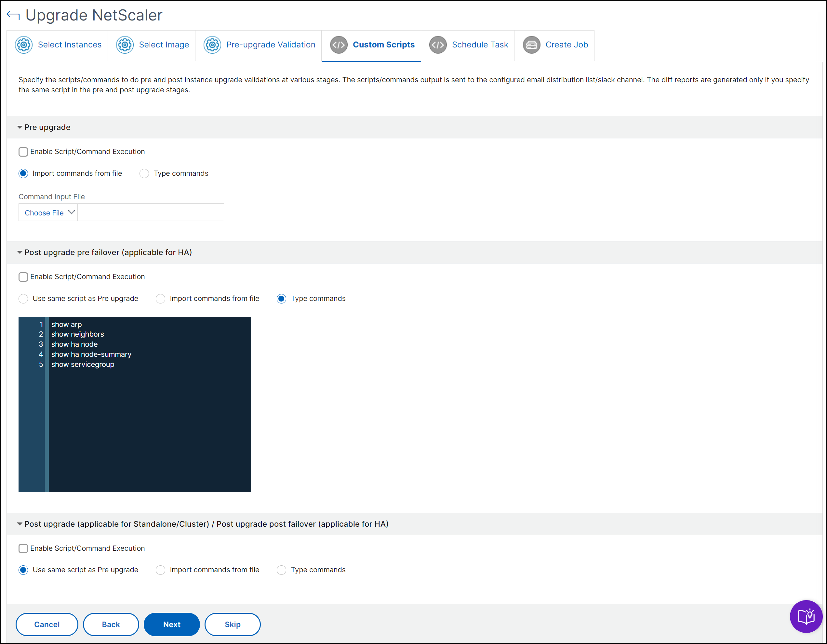Switch to the Schedule Task tab

click(x=479, y=45)
